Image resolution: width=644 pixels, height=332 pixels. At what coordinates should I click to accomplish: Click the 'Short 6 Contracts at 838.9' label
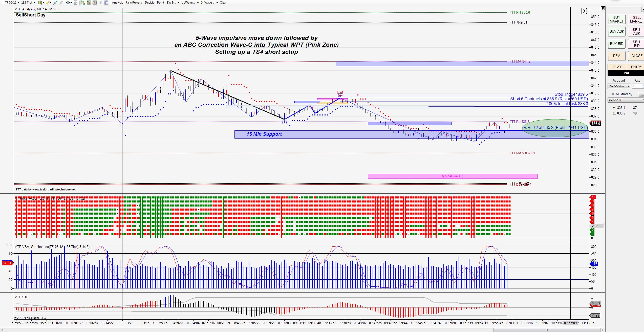[x=549, y=99]
